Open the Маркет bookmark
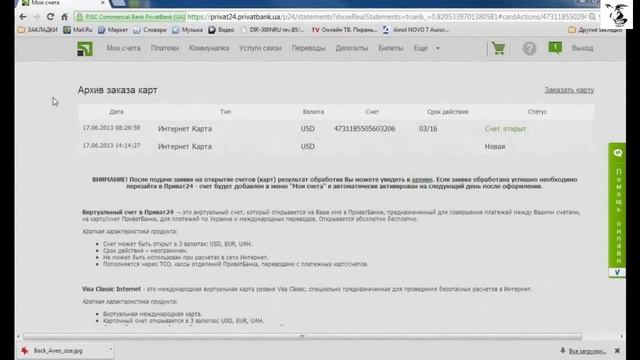Image resolution: width=640 pixels, height=360 pixels. point(113,30)
